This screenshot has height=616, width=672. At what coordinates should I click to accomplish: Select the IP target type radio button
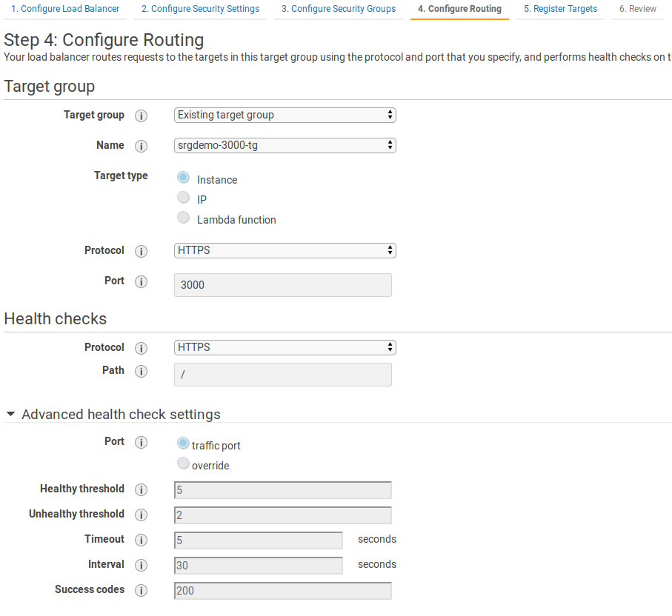point(184,198)
